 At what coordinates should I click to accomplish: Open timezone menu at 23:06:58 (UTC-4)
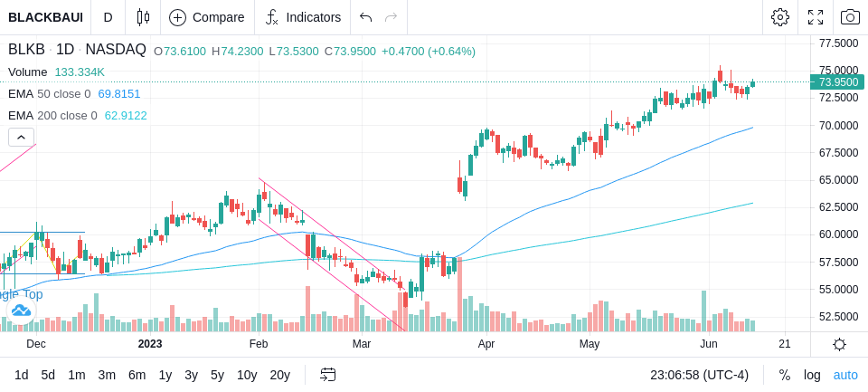coord(699,376)
